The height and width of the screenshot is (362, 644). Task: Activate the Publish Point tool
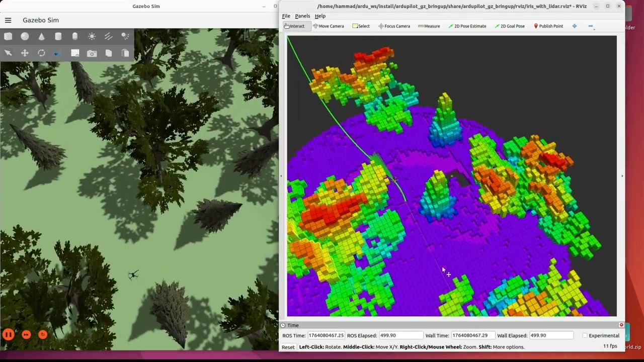(548, 26)
